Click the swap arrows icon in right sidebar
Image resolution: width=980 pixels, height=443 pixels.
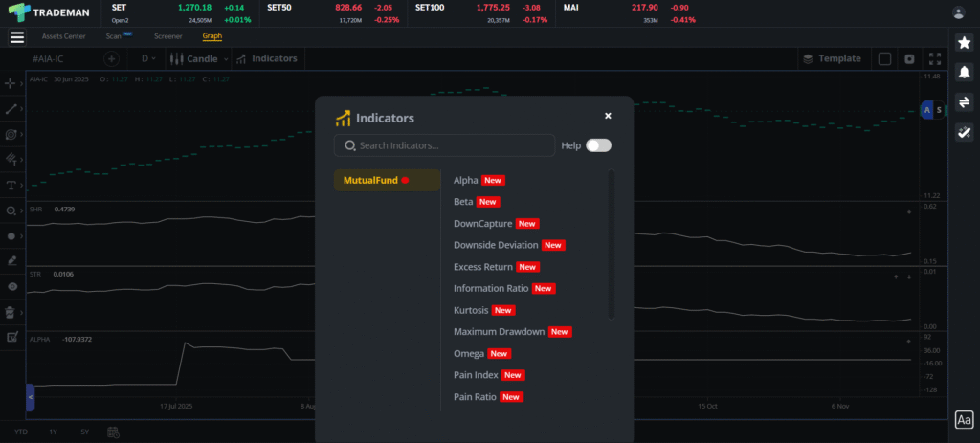(964, 102)
